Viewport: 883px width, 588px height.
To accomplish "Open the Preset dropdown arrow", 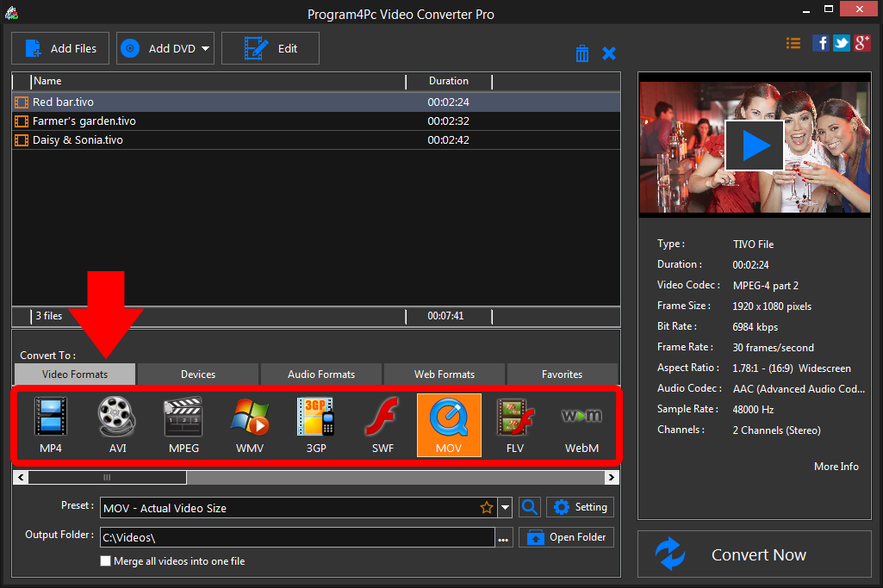I will click(505, 508).
